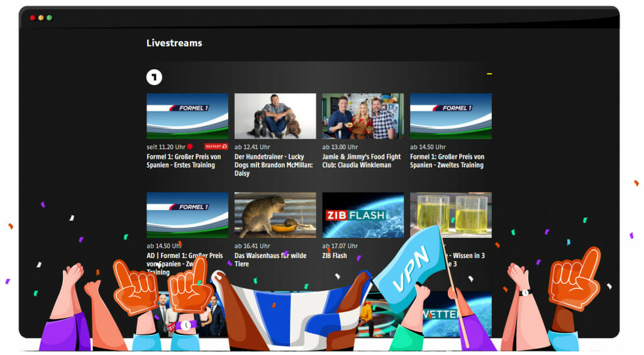Click the red live indicator dot
The image size is (644, 355).
pos(190,147)
